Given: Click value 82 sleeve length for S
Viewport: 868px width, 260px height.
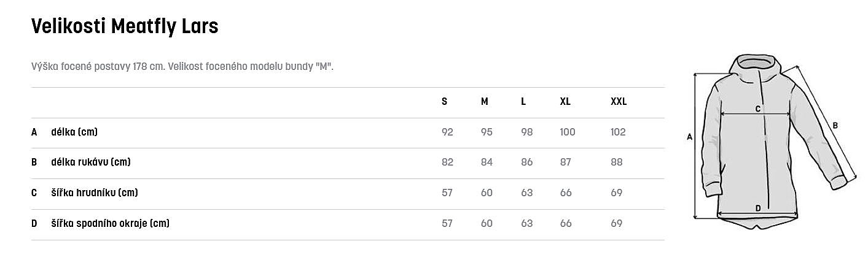Looking at the screenshot, I should click(447, 162).
